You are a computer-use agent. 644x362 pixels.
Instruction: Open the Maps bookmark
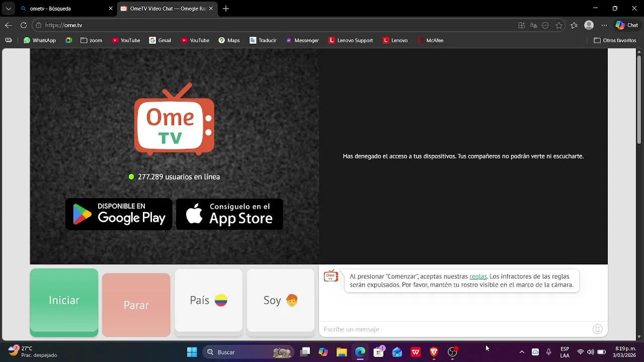[229, 40]
